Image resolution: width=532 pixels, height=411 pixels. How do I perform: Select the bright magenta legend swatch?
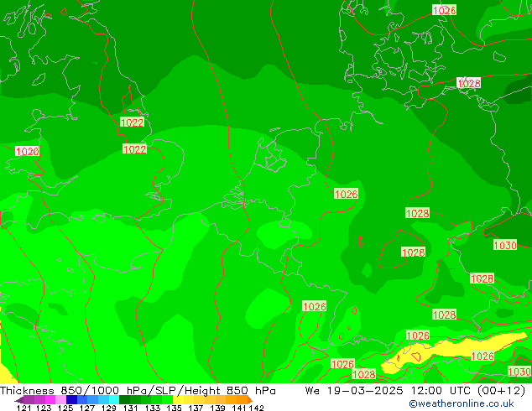[50, 400]
